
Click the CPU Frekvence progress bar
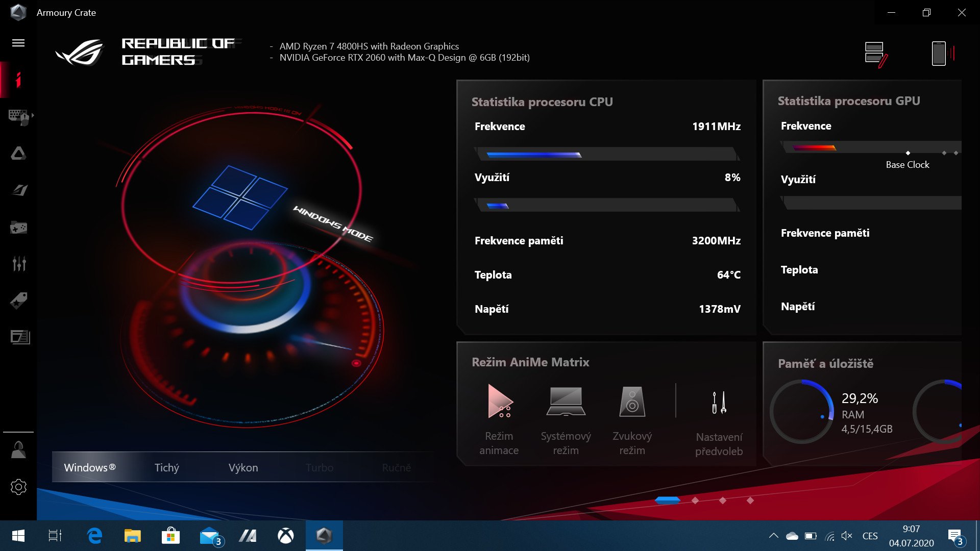coord(606,154)
